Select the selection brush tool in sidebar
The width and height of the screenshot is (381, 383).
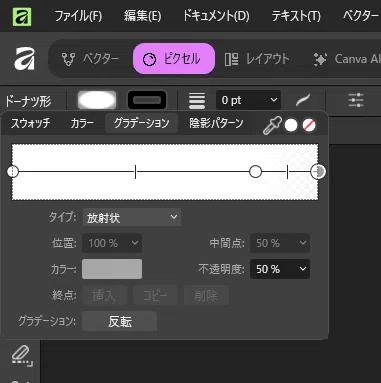click(x=22, y=356)
